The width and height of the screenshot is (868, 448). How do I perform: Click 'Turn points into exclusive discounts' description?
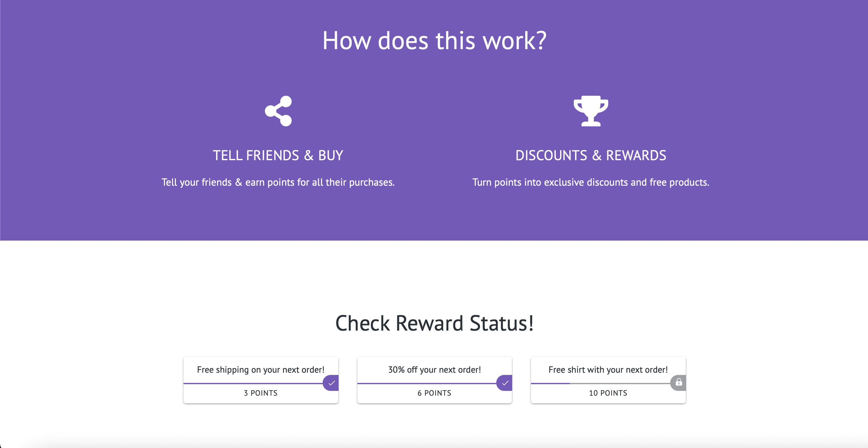(x=591, y=182)
